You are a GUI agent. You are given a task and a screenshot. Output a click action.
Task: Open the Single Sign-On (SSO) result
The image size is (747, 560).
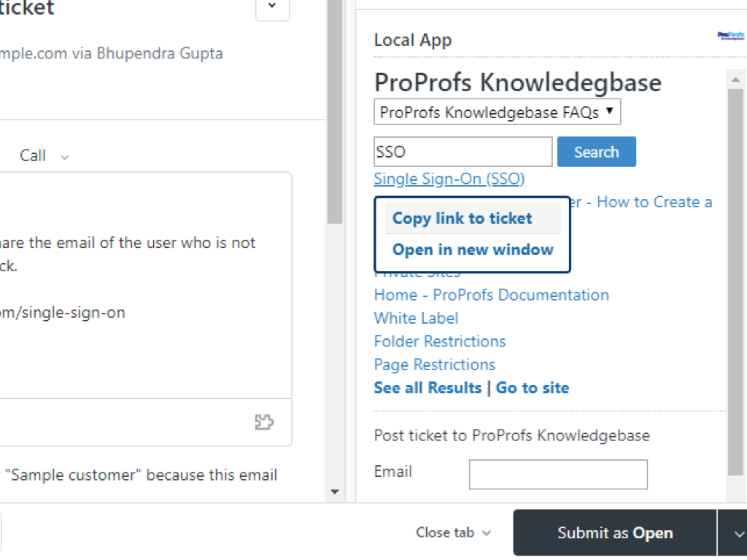pos(449,179)
